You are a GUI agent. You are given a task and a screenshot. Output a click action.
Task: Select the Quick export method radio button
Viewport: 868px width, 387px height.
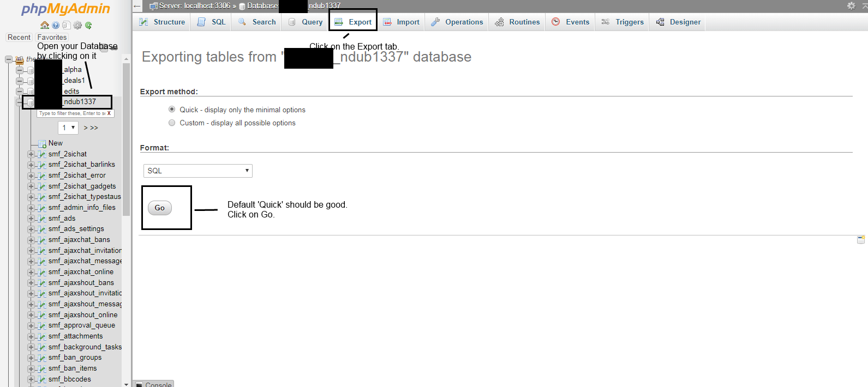(172, 110)
